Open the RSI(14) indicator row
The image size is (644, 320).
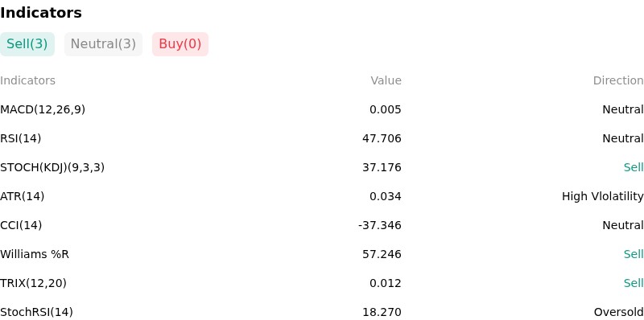[322, 138]
